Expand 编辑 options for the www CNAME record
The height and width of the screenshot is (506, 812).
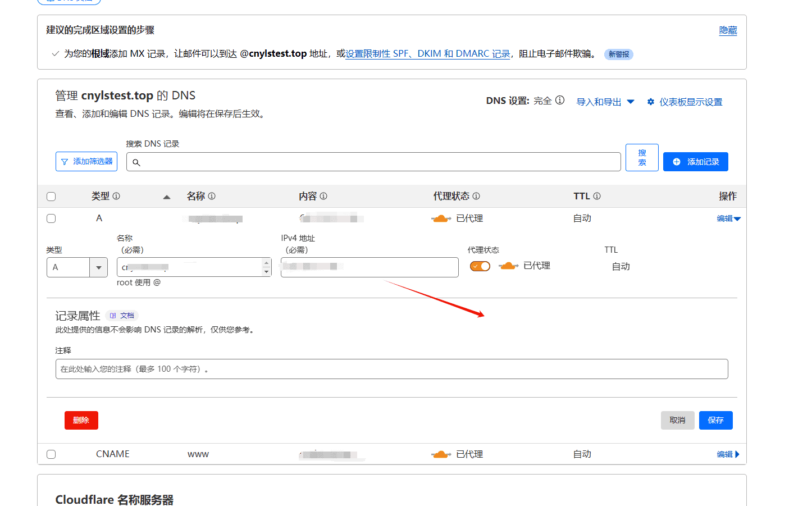tap(728, 454)
